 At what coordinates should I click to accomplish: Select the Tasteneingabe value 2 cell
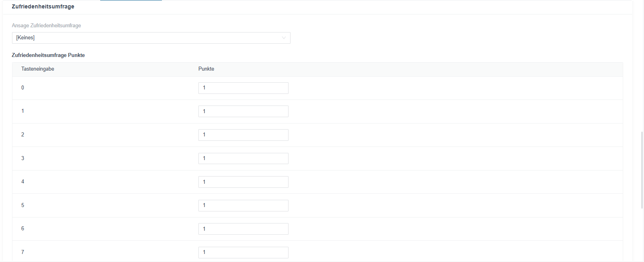pos(23,135)
